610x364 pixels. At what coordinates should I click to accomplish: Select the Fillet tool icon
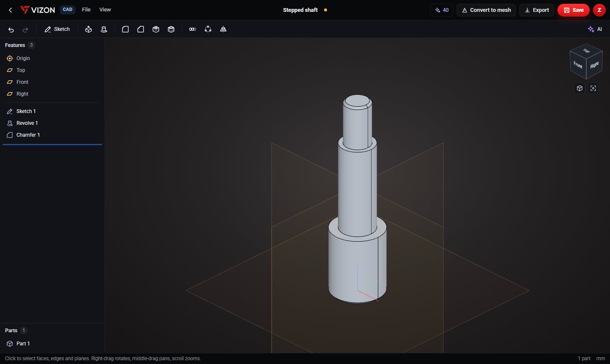click(x=125, y=29)
